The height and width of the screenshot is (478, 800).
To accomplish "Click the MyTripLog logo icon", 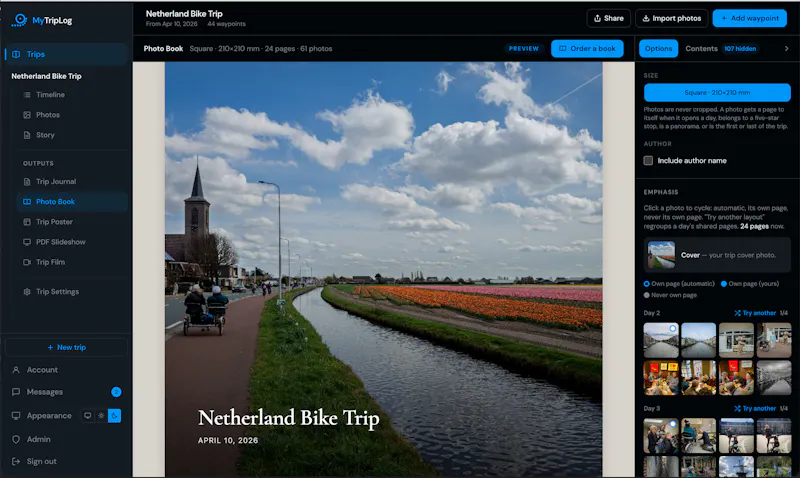I will (20, 20).
